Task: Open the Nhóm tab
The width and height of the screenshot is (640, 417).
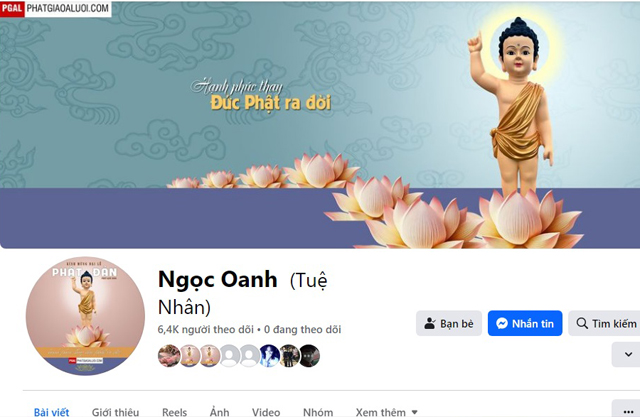Action: pyautogui.click(x=318, y=412)
